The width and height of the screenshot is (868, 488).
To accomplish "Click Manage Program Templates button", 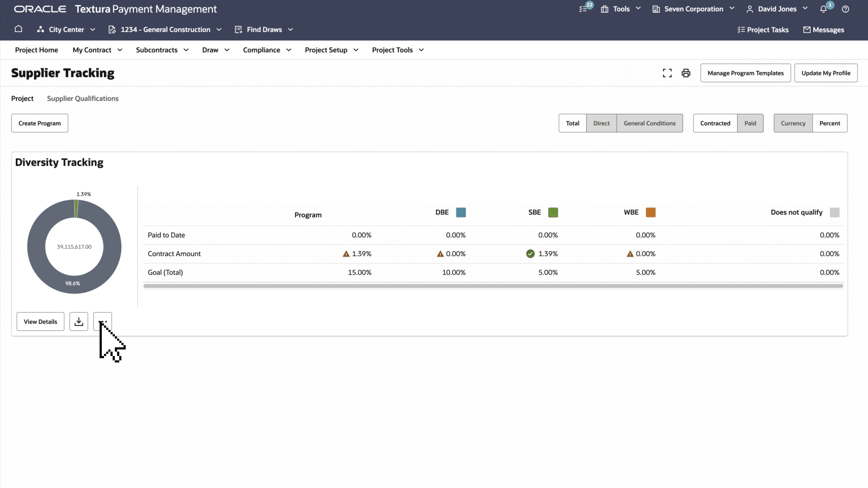I will click(745, 73).
